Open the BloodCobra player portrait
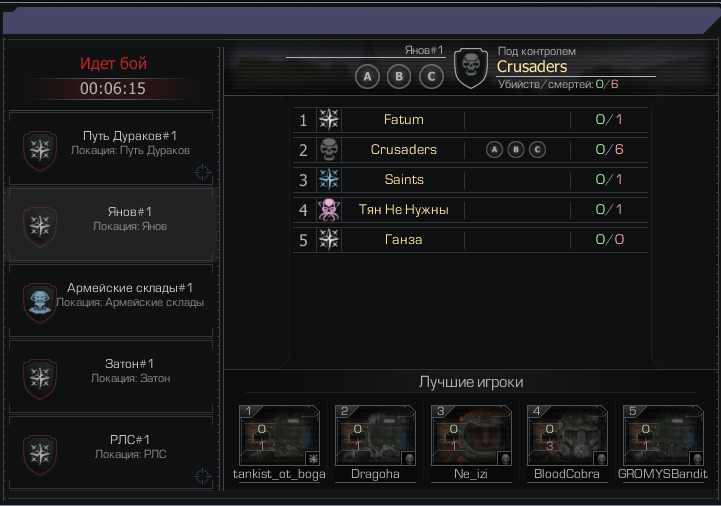 pos(567,435)
